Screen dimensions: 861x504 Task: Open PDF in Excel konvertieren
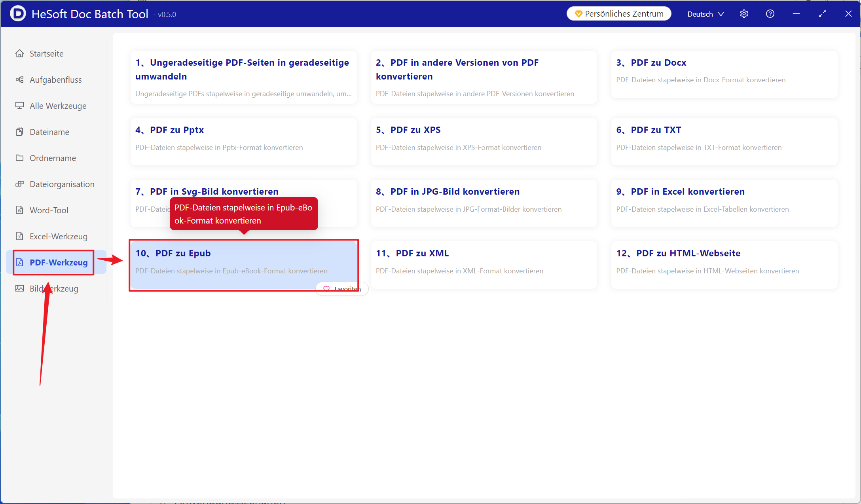point(724,203)
